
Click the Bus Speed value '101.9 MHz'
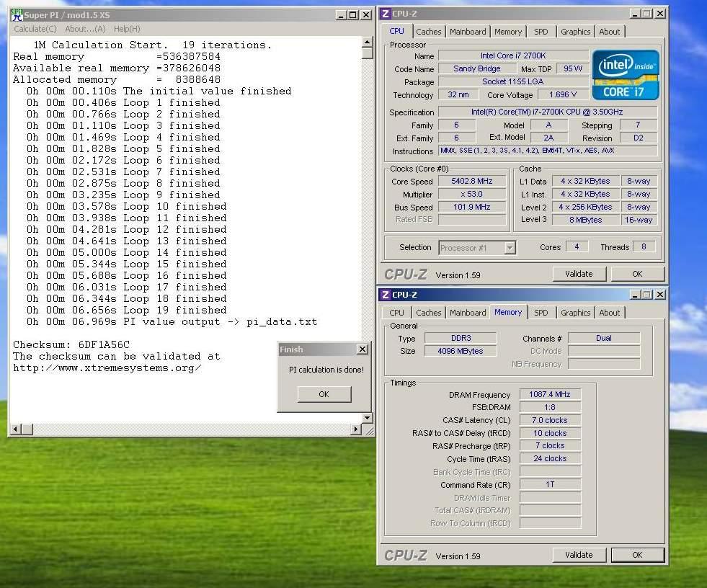[471, 207]
